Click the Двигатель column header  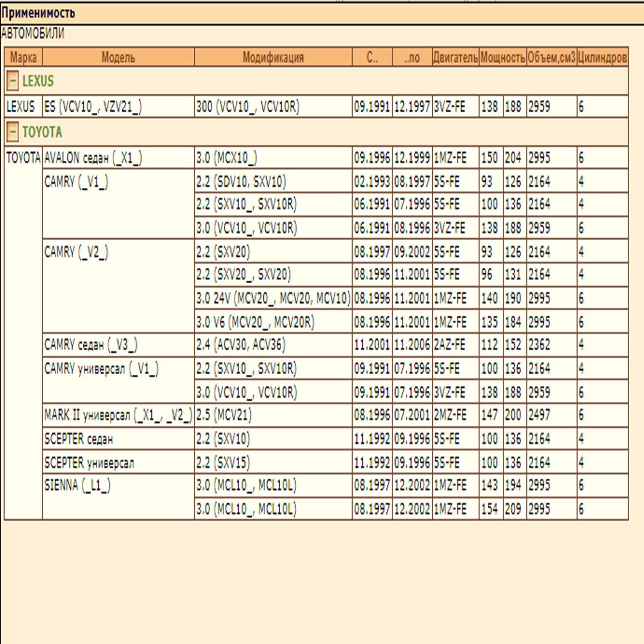pos(456,58)
